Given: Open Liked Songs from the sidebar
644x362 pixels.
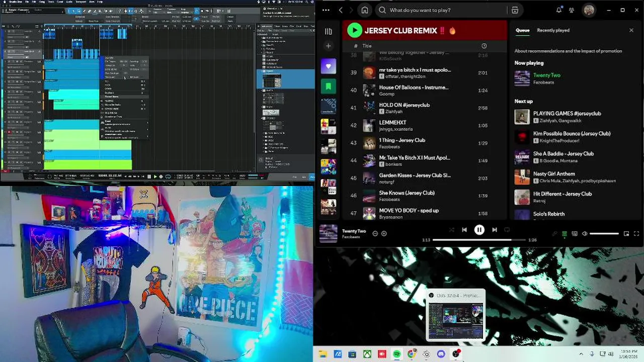Looking at the screenshot, I should click(329, 66).
